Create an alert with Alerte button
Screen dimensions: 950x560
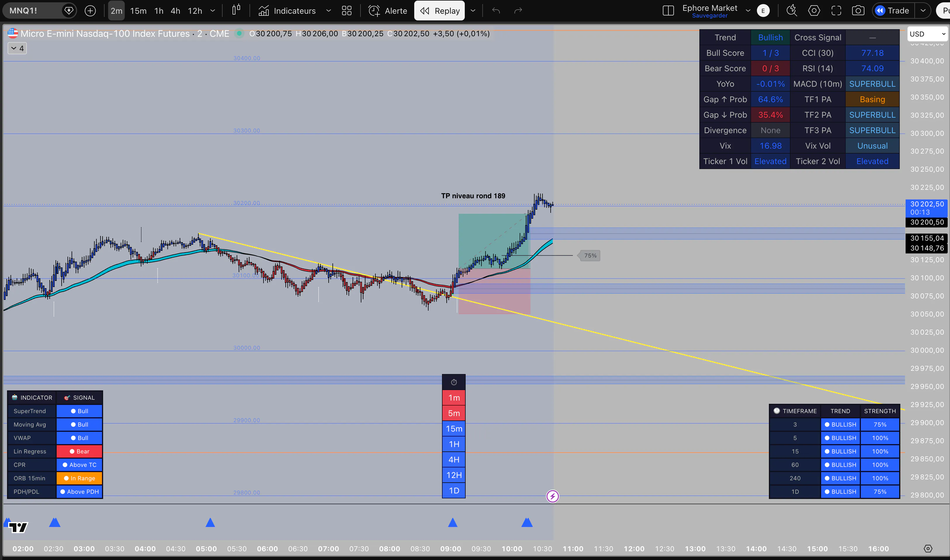point(388,11)
